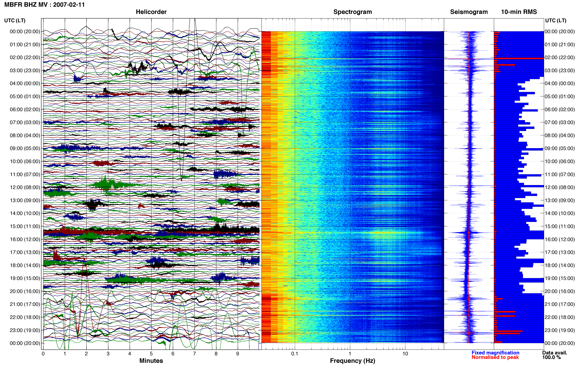Screen dimensions: 588x368
Task: Click the 'Normalised to peak' legend text
Action: (495, 357)
